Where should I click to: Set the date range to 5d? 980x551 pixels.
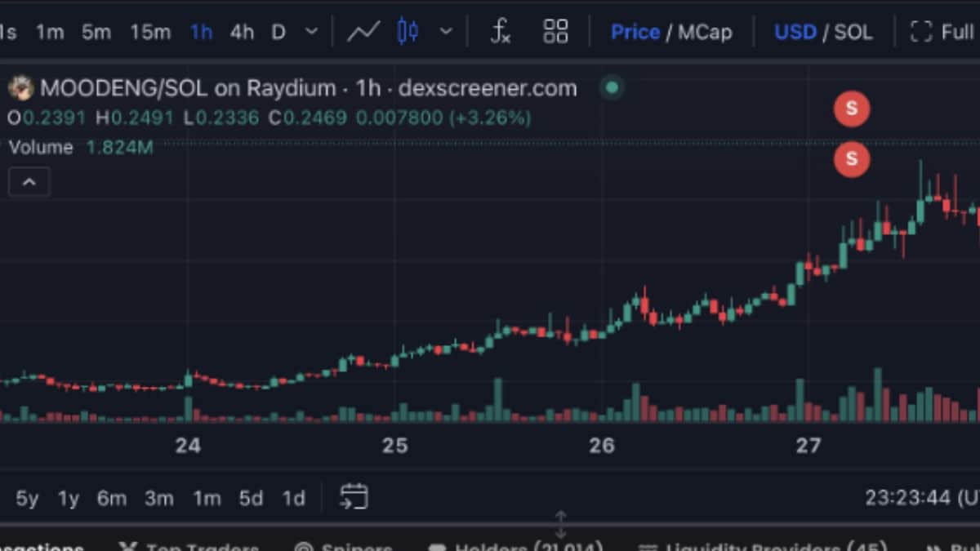point(251,498)
